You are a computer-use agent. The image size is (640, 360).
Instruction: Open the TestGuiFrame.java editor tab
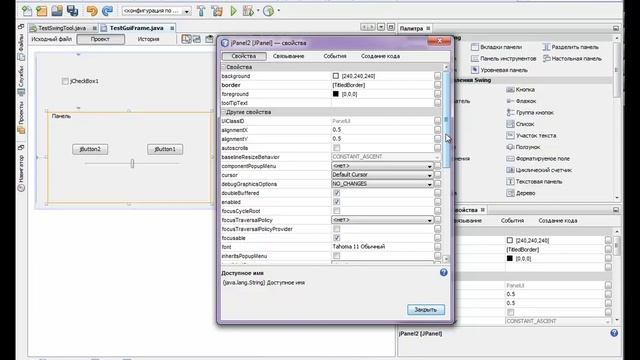coord(137,28)
